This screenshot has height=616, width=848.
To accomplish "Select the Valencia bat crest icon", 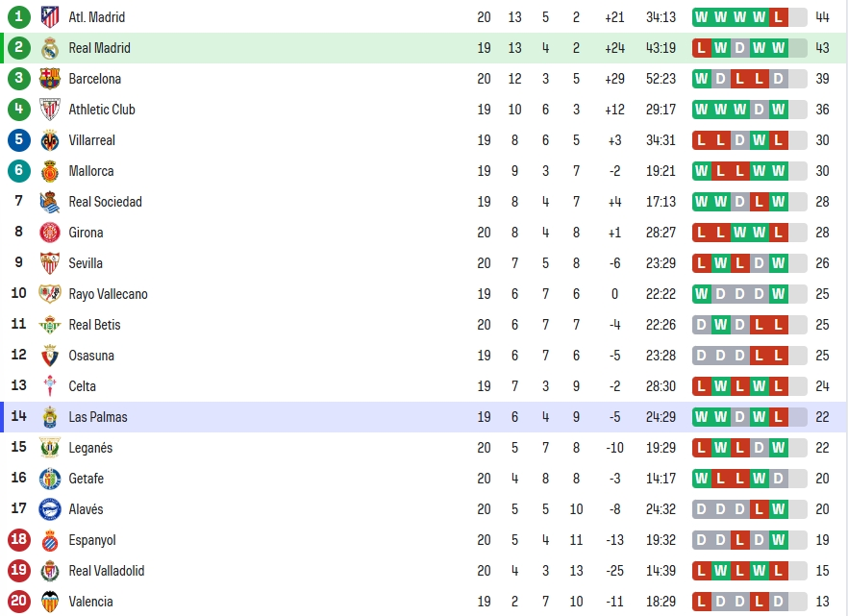I will point(50,602).
